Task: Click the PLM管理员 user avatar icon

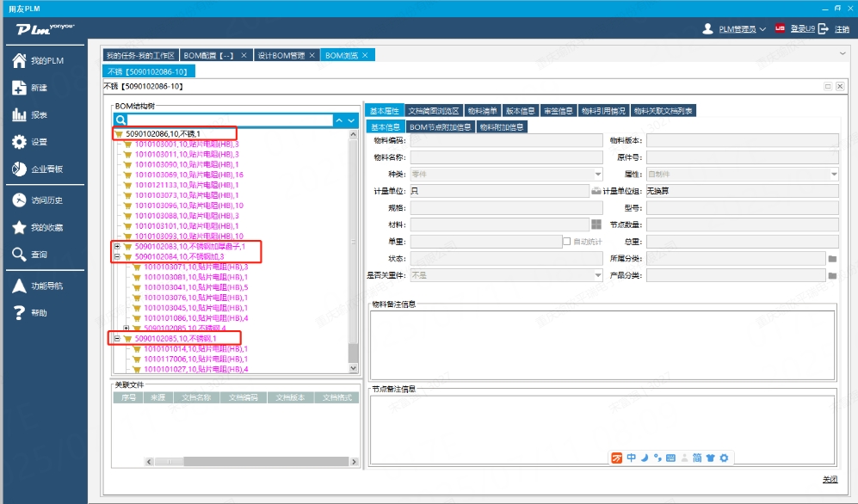Action: tap(707, 28)
